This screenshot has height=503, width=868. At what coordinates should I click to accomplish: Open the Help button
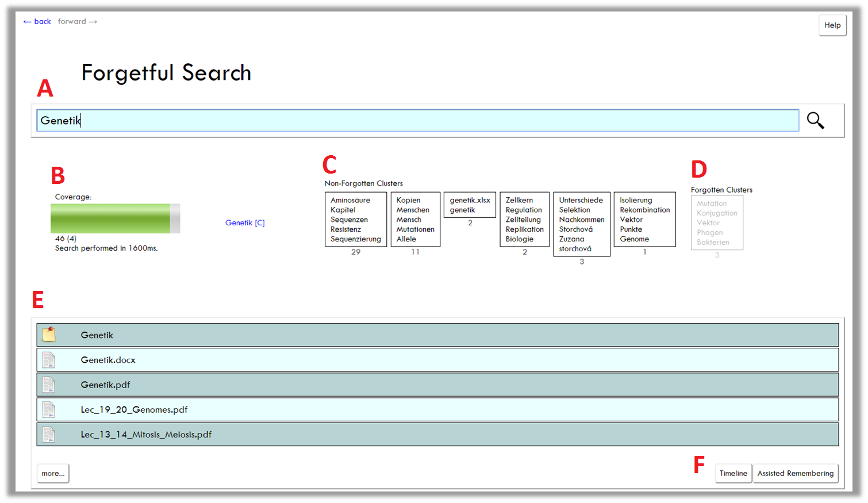[832, 25]
